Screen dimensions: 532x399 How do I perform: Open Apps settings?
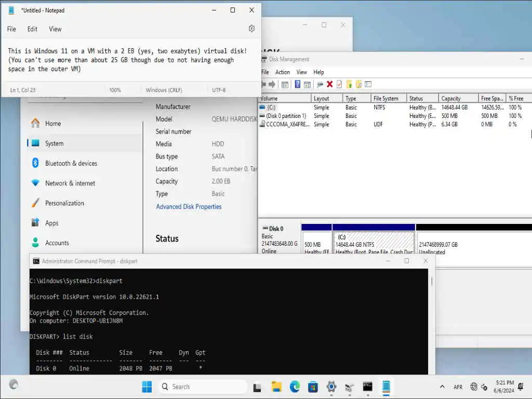[x=85, y=223]
